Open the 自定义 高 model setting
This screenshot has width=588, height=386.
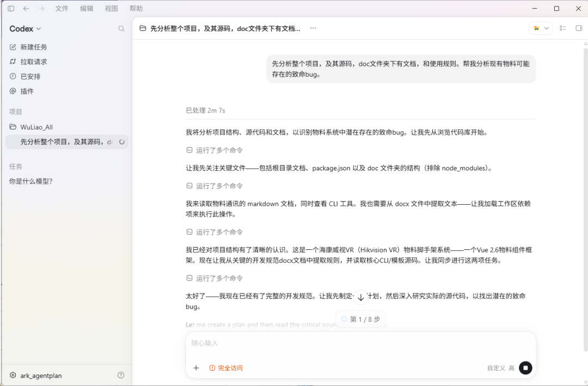[x=501, y=368]
